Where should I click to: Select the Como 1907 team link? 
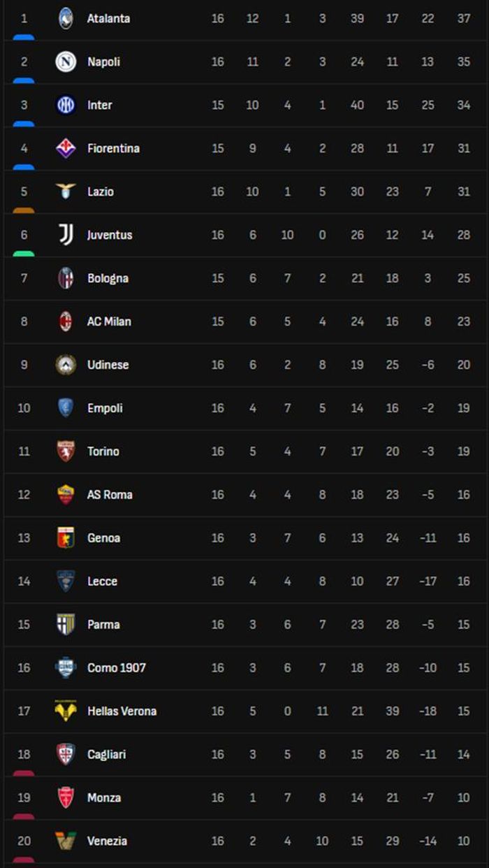coord(117,667)
